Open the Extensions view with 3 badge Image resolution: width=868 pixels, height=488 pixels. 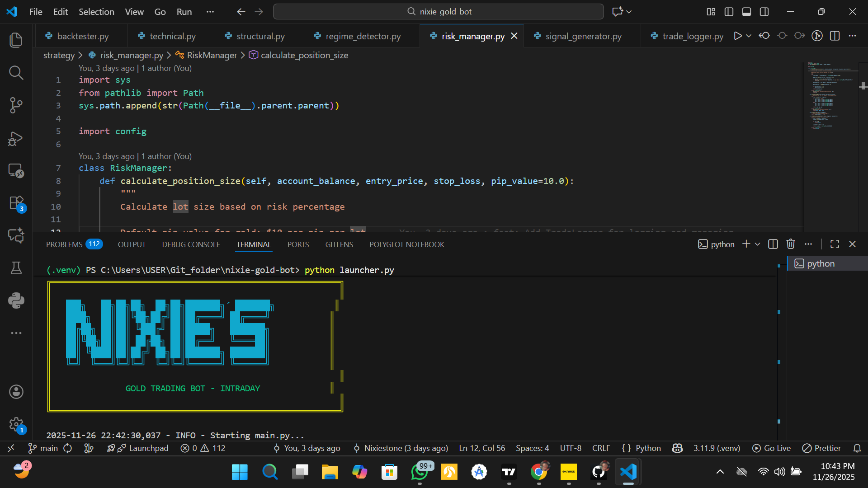(16, 203)
